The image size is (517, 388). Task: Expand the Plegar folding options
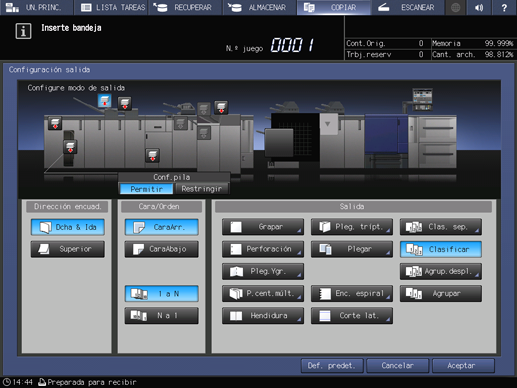click(x=352, y=249)
